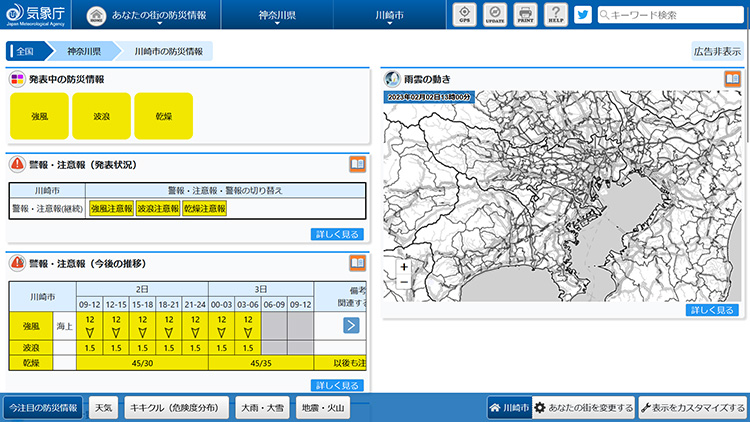This screenshot has height=422, width=750.
Task: Click 詳しく見る under the rain cloud map
Action: (713, 310)
